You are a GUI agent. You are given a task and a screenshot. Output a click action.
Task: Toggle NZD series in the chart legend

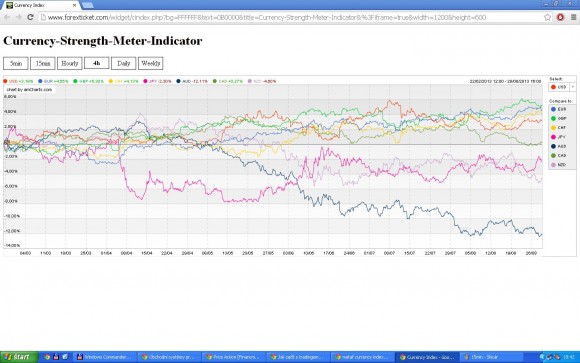[262, 81]
